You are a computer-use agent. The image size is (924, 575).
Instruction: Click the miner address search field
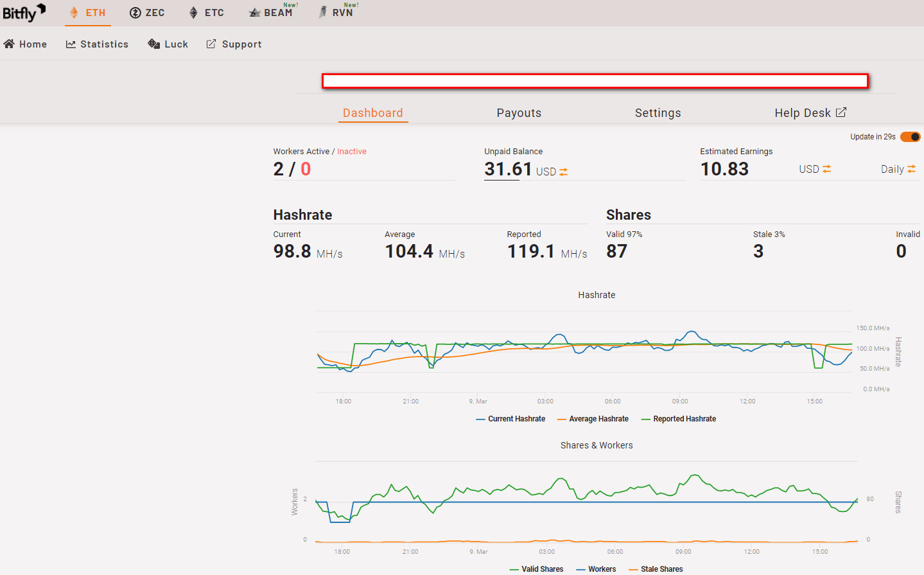click(x=595, y=81)
